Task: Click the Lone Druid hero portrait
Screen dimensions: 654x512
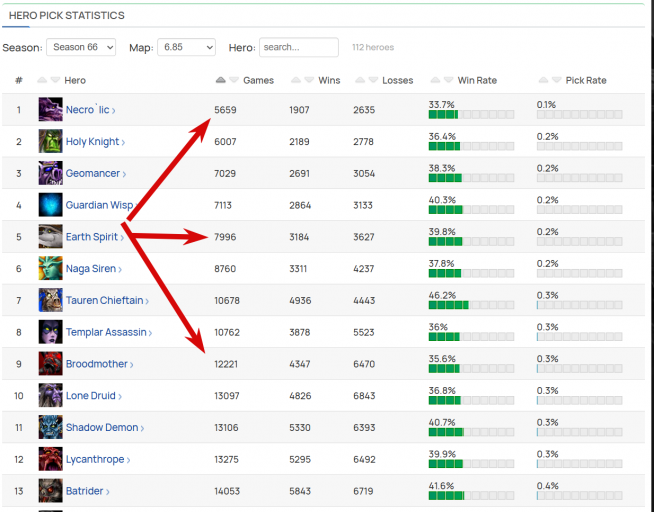Action: pyautogui.click(x=50, y=395)
